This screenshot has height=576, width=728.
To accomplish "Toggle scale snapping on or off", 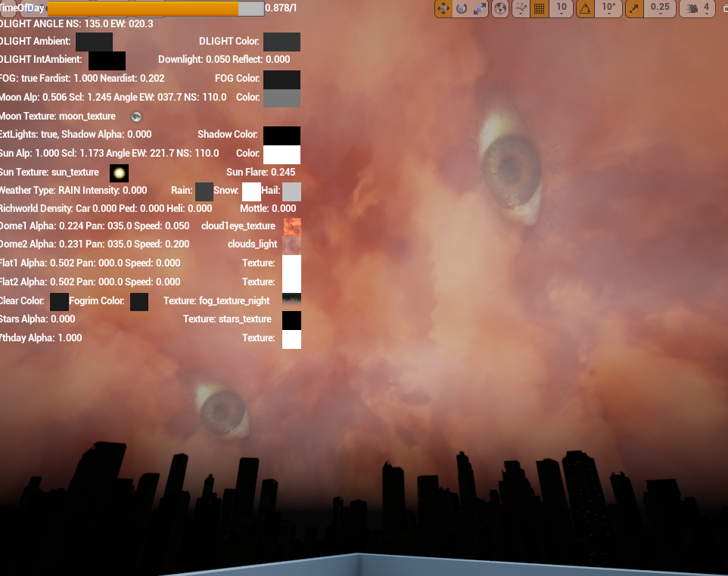I will coord(634,9).
